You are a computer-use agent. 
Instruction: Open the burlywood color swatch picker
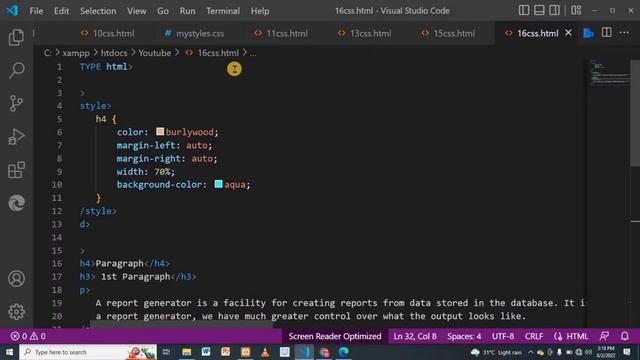(x=160, y=131)
